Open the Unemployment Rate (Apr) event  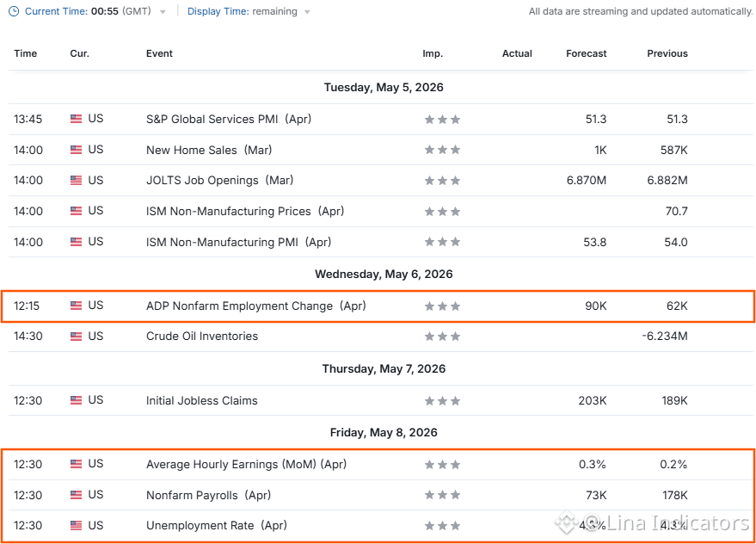[x=217, y=526]
